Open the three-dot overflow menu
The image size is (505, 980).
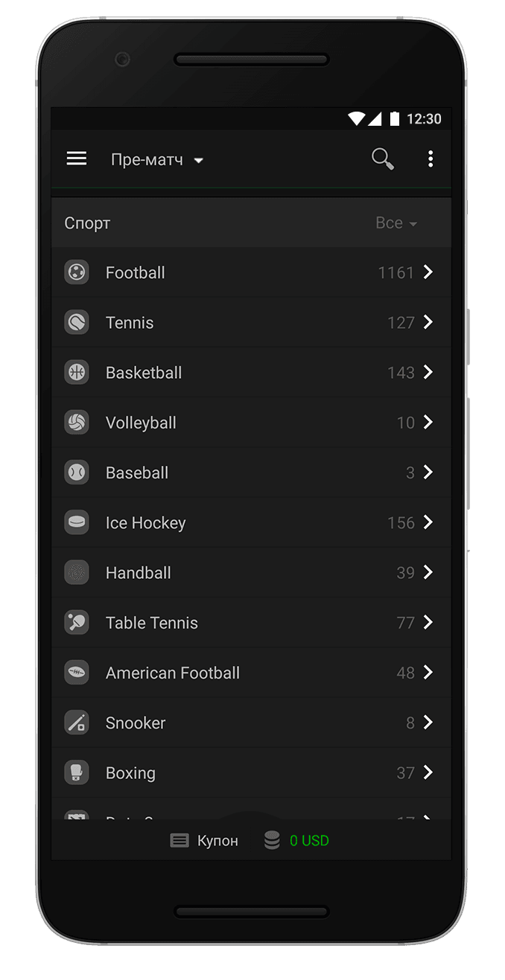tap(431, 158)
